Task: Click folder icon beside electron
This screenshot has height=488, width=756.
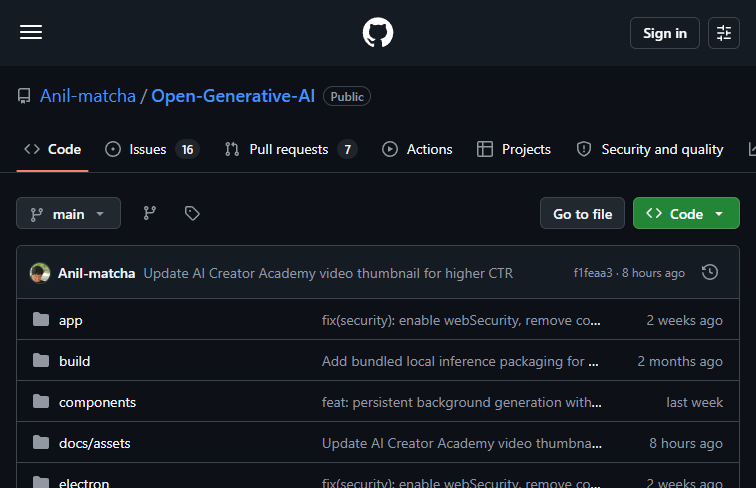Action: tap(41, 482)
